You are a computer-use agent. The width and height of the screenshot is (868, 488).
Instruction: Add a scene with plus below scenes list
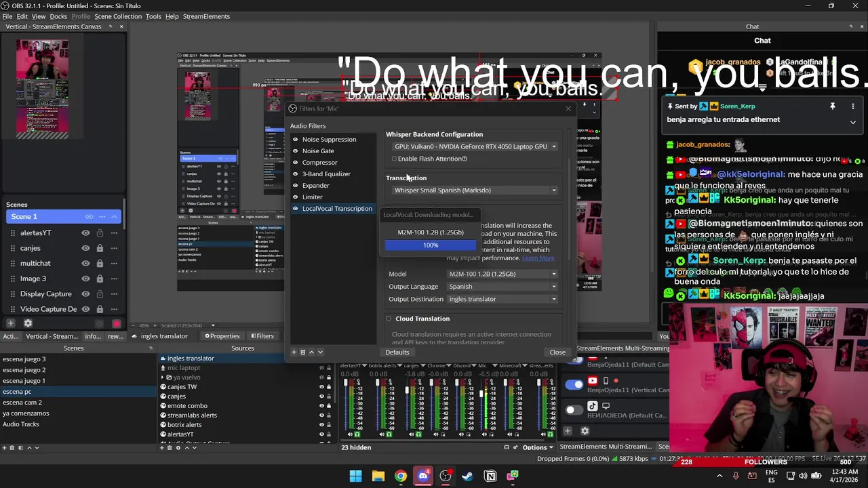point(4,447)
